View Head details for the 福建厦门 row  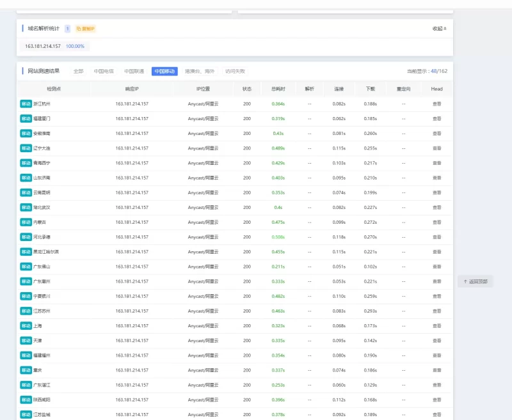[436, 119]
